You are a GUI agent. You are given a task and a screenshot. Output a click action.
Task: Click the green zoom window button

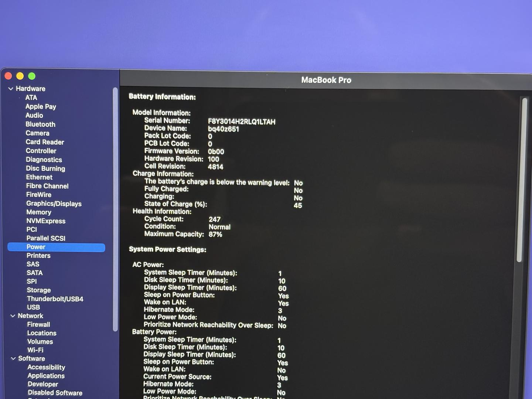coord(32,76)
